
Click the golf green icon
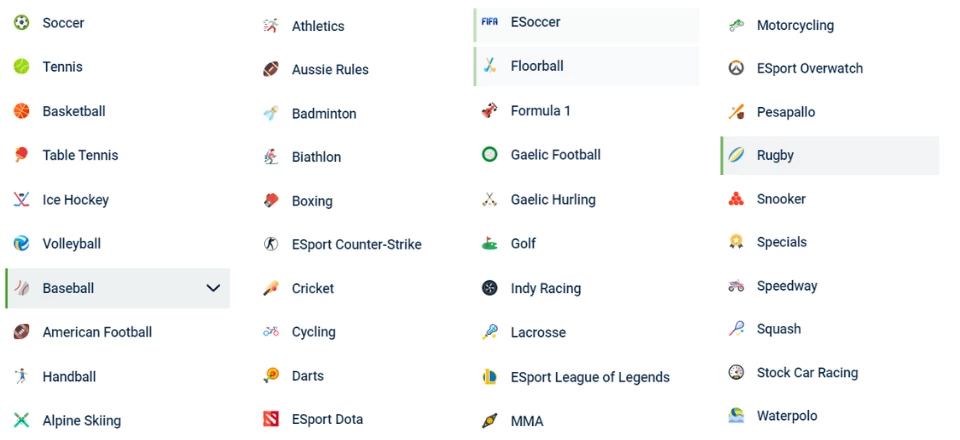point(489,243)
